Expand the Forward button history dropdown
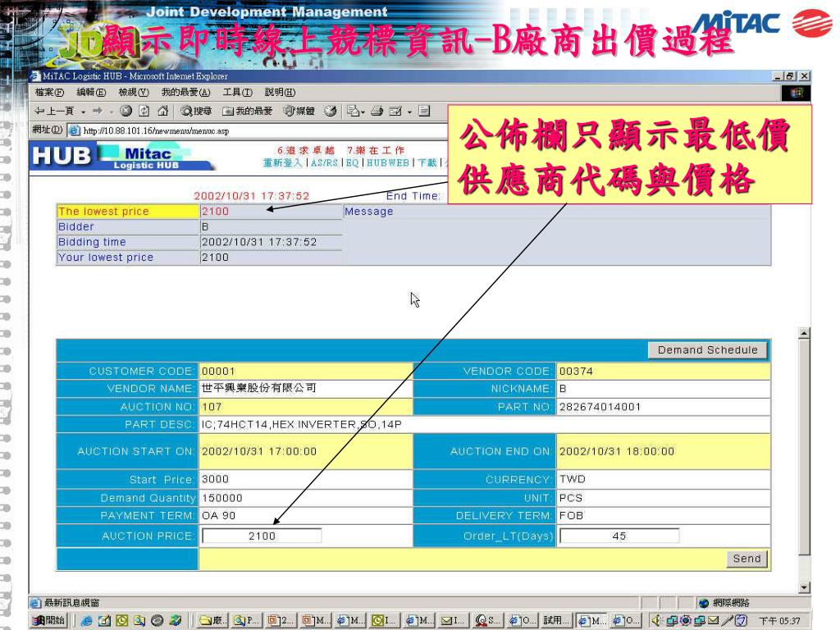Image resolution: width=840 pixels, height=630 pixels. 111,112
